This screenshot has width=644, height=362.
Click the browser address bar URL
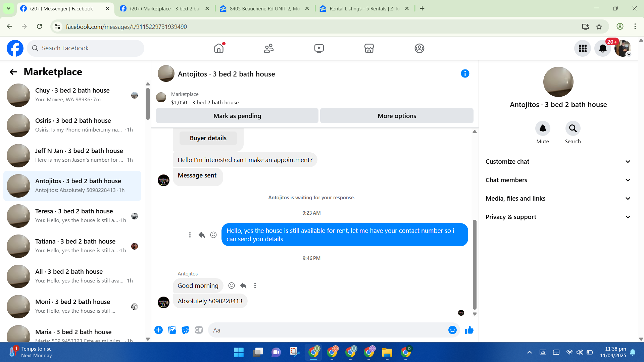tap(127, 27)
